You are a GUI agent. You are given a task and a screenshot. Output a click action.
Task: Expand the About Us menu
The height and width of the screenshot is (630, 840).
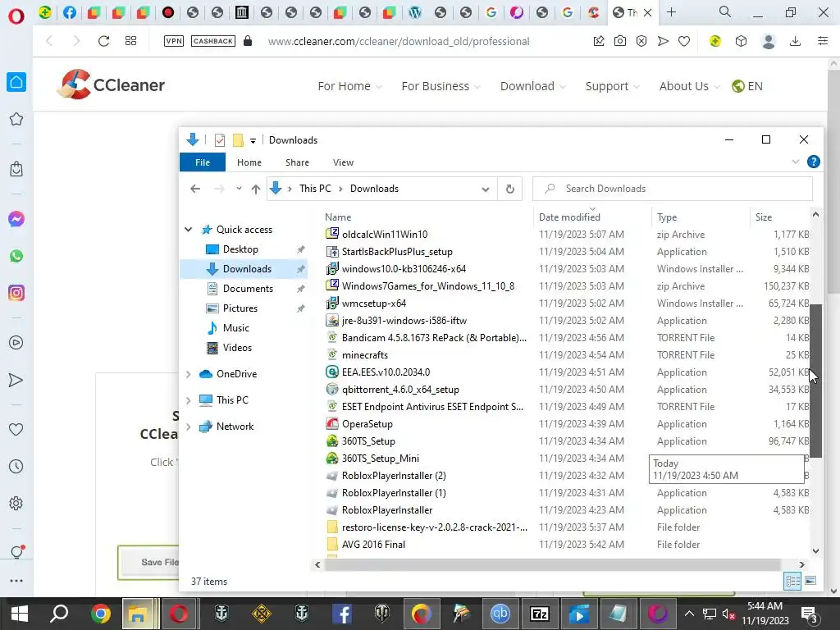pyautogui.click(x=689, y=86)
